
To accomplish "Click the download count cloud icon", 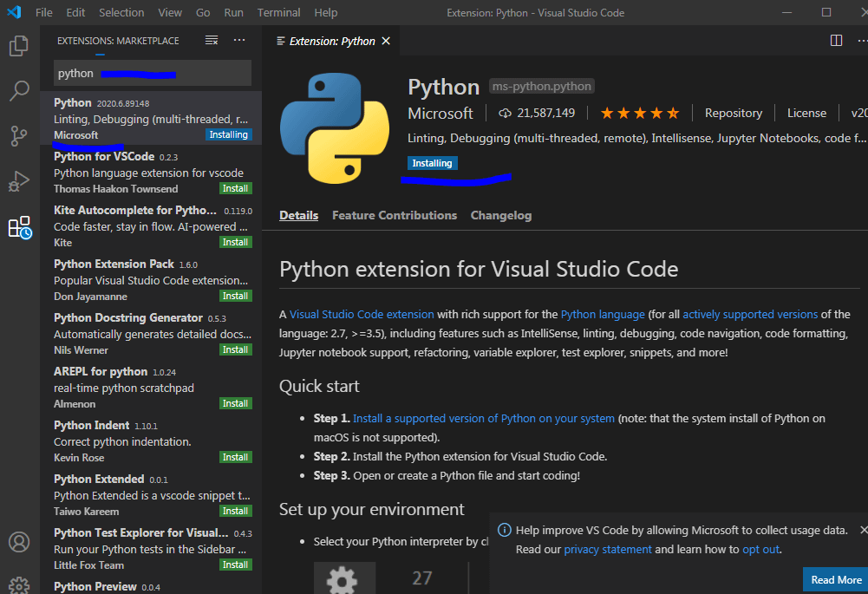I will click(505, 113).
